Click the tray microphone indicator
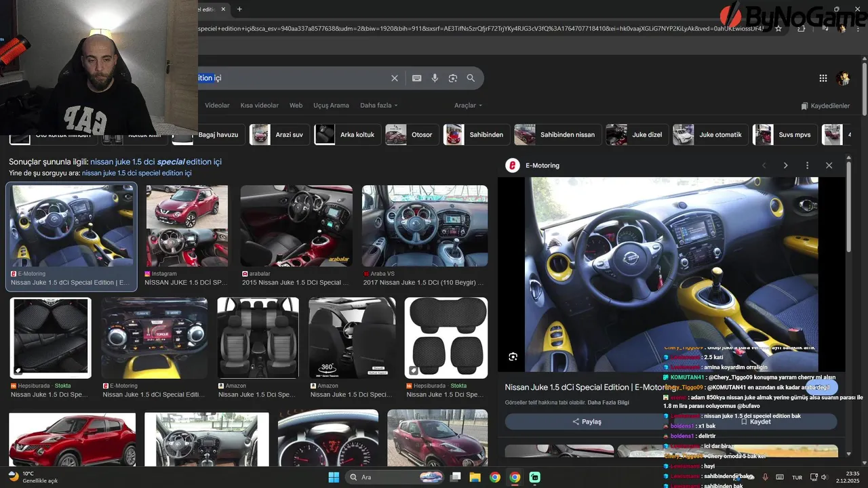This screenshot has width=868, height=488. tap(765, 477)
